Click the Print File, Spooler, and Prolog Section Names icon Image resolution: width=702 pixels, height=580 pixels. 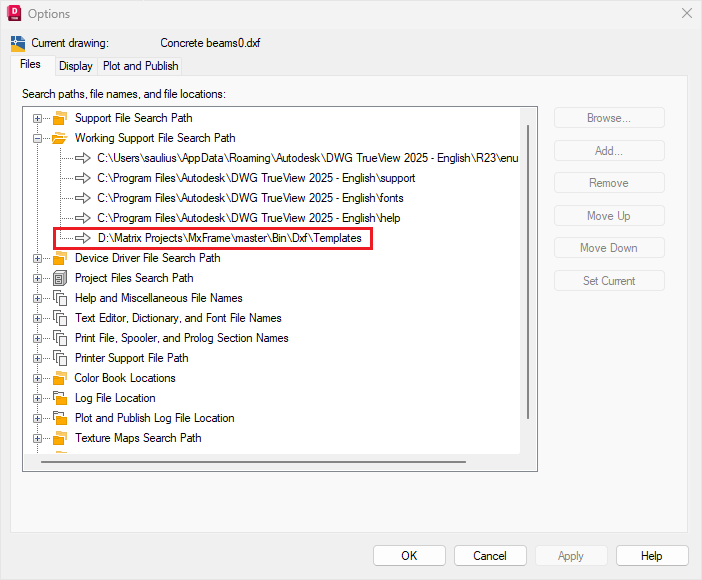[60, 338]
